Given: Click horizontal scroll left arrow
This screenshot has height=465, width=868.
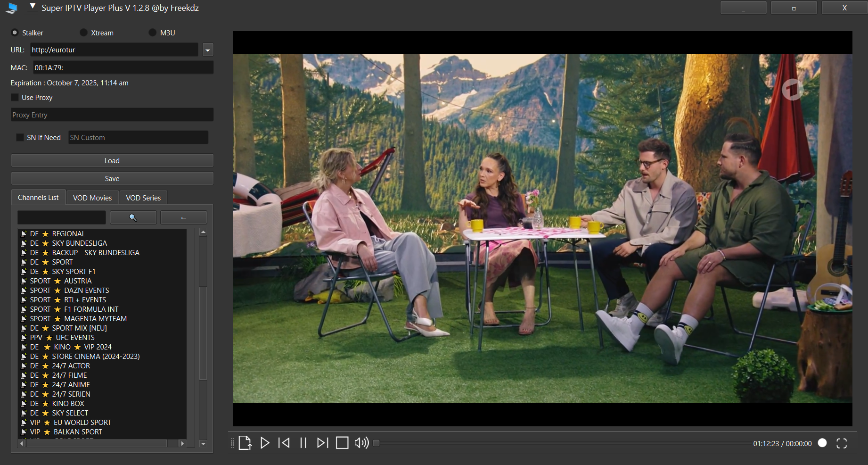Looking at the screenshot, I should [21, 443].
